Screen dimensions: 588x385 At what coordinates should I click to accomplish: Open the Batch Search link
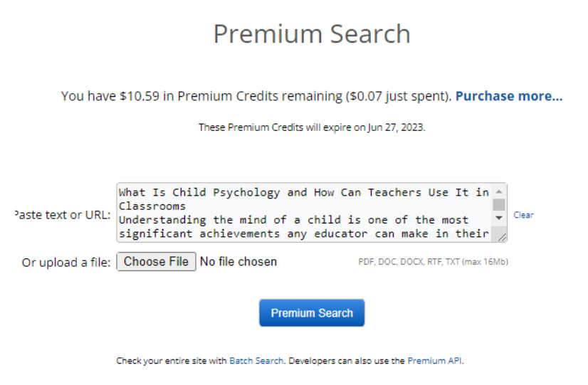[x=256, y=361]
